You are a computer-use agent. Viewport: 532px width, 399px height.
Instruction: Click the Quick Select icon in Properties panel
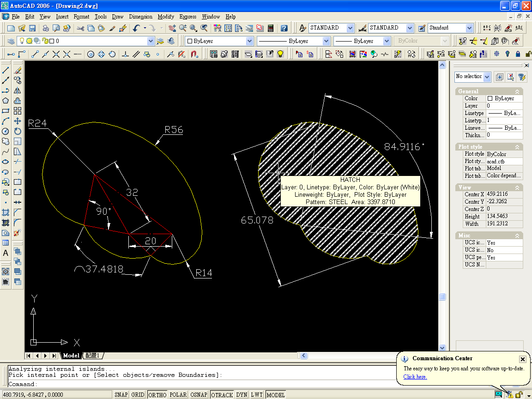522,77
